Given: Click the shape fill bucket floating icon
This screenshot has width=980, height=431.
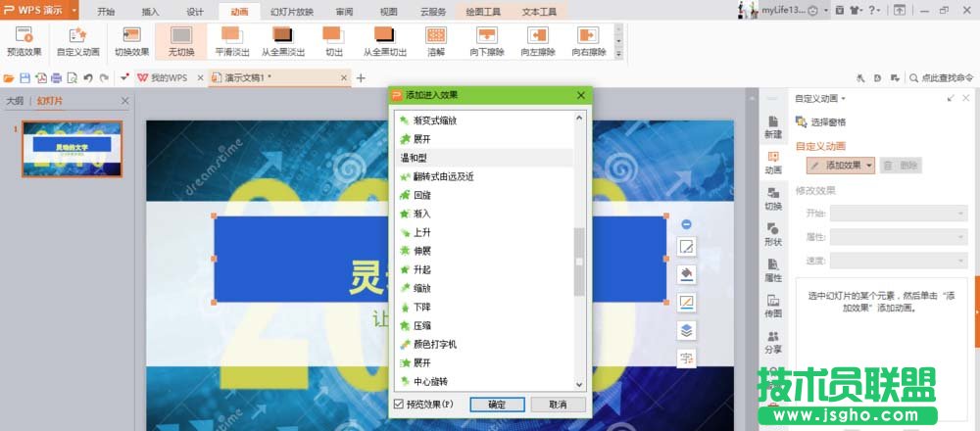Looking at the screenshot, I should 686,274.
